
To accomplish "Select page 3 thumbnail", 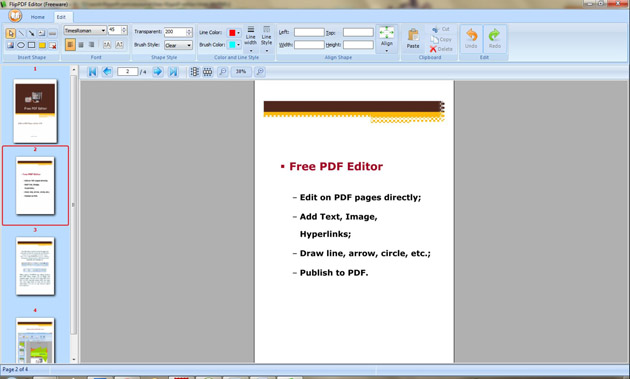I will (35, 266).
